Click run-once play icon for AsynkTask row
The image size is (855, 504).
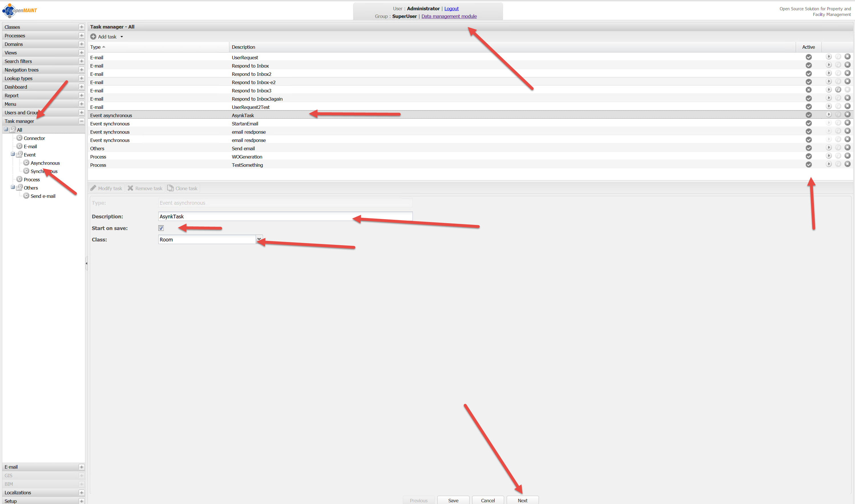[828, 115]
